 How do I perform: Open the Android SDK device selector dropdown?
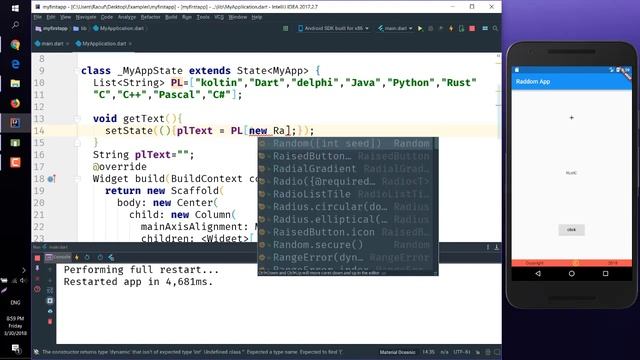pyautogui.click(x=333, y=29)
